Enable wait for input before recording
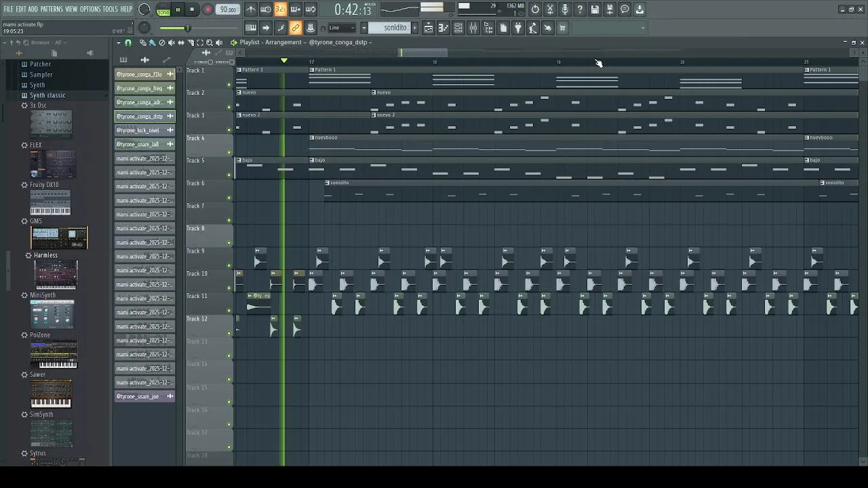Image resolution: width=868 pixels, height=488 pixels. 266,9
